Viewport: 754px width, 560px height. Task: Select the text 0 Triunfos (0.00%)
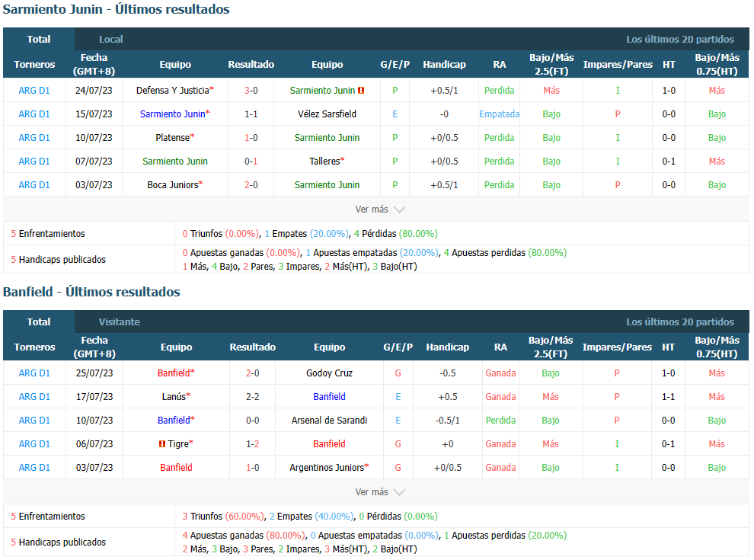click(221, 234)
